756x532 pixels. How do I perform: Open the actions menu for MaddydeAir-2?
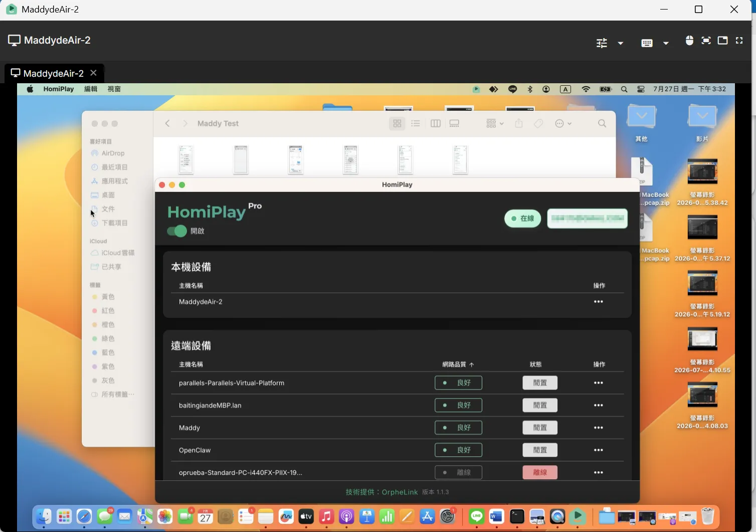599,302
